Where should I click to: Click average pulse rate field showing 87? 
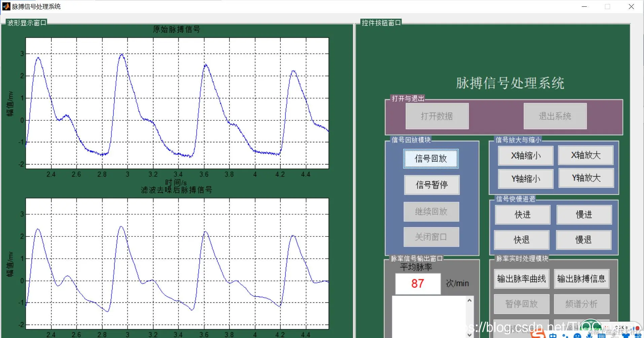click(x=418, y=284)
